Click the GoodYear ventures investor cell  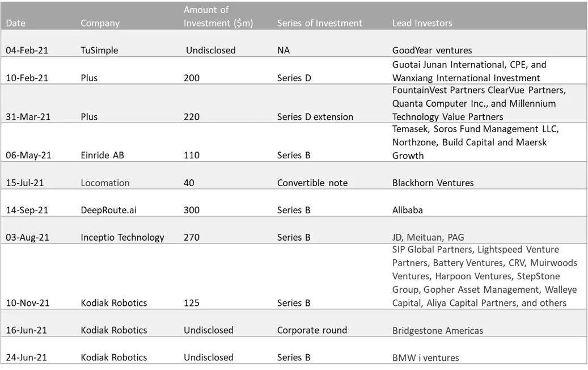(432, 51)
